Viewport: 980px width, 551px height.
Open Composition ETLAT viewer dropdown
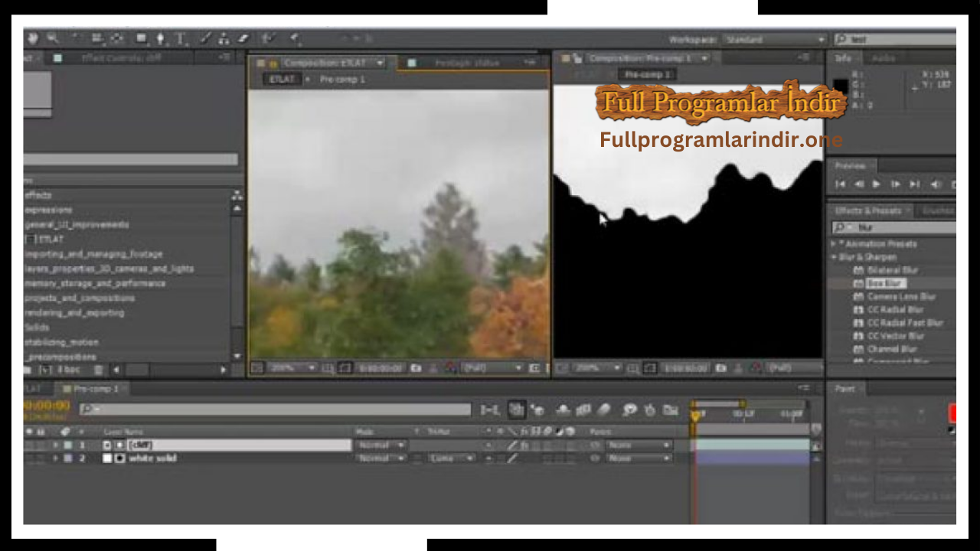(x=381, y=63)
